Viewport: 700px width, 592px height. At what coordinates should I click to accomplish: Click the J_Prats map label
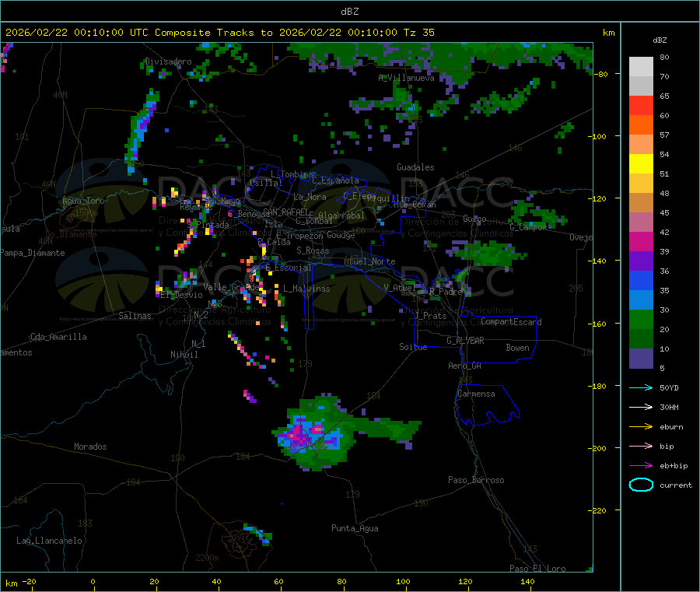(431, 316)
